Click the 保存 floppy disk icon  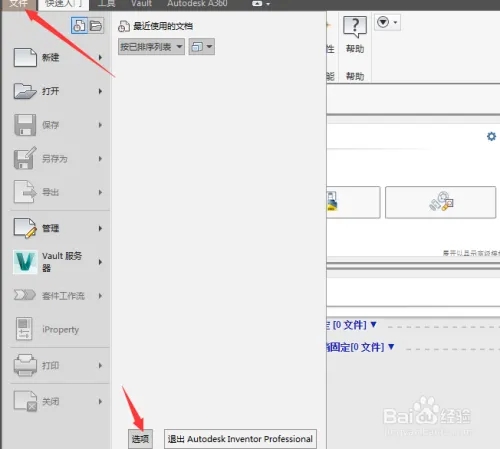(x=25, y=125)
